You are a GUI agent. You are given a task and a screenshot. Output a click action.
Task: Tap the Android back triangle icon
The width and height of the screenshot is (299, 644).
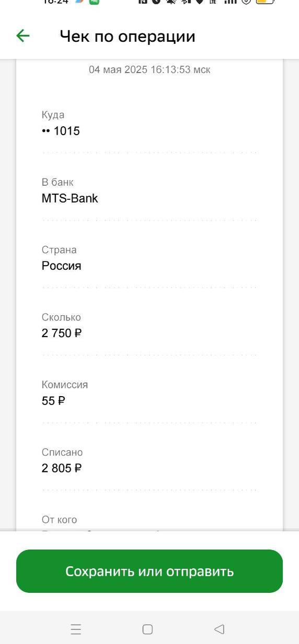pyautogui.click(x=220, y=629)
